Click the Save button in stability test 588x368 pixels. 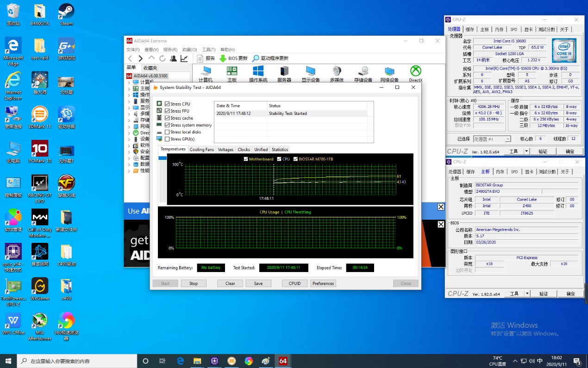tap(258, 284)
